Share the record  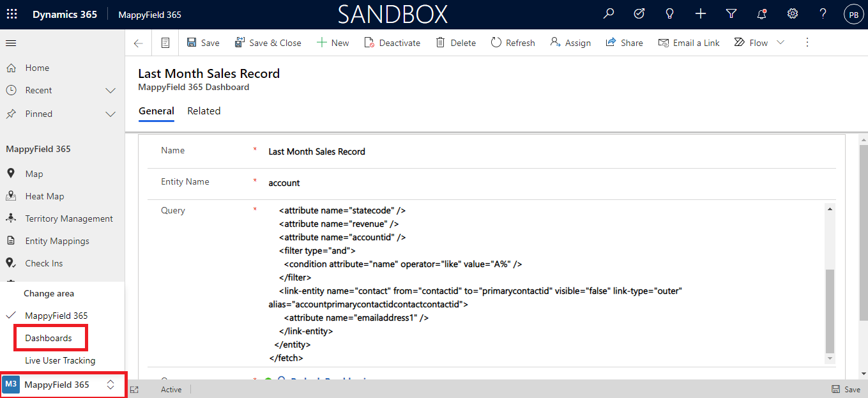point(623,43)
